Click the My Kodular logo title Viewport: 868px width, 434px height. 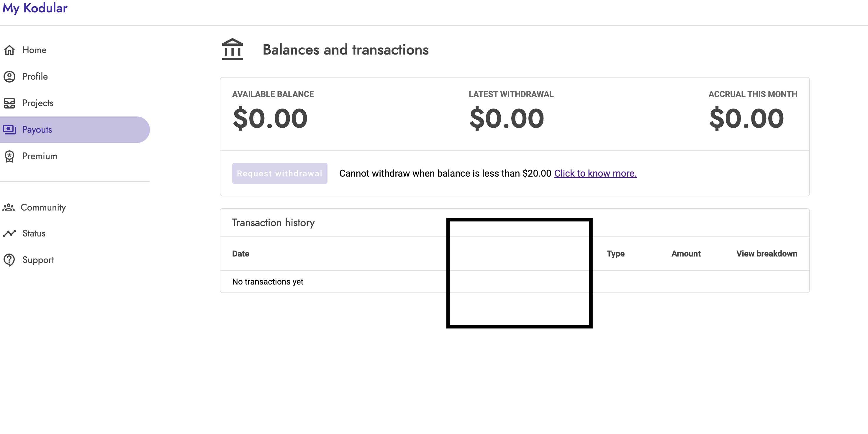coord(35,8)
